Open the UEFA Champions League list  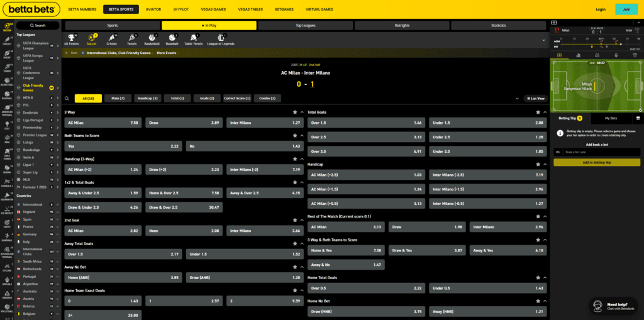pyautogui.click(x=37, y=45)
